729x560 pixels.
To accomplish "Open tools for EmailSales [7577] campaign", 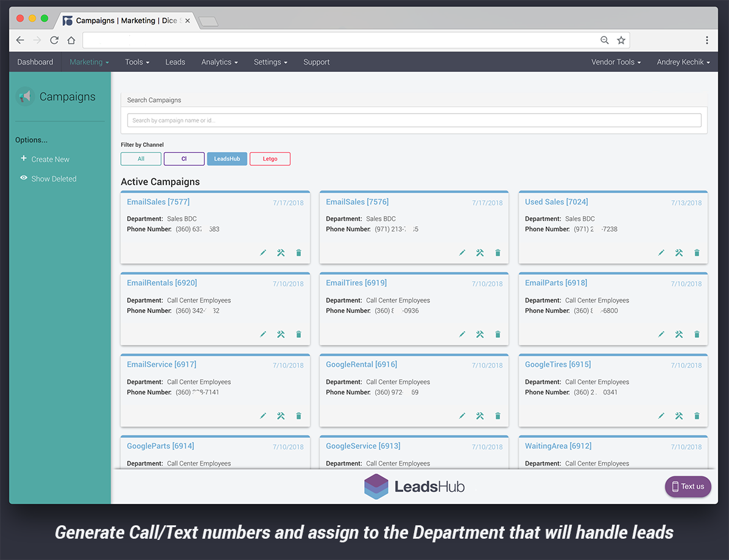I will [x=281, y=253].
